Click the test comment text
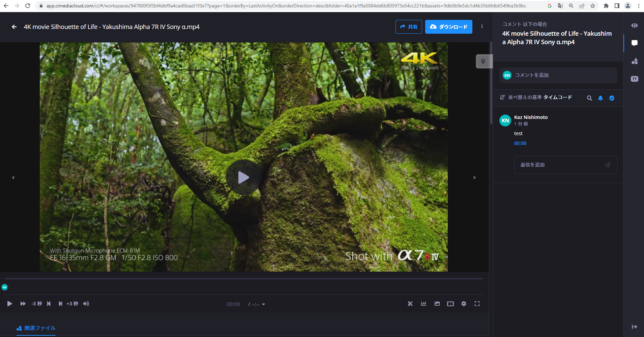Screen dimensions: 644x337 (x=518, y=133)
